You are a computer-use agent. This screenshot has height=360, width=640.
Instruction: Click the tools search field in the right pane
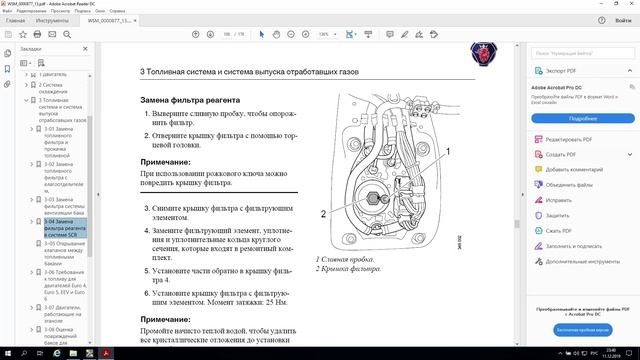[583, 53]
